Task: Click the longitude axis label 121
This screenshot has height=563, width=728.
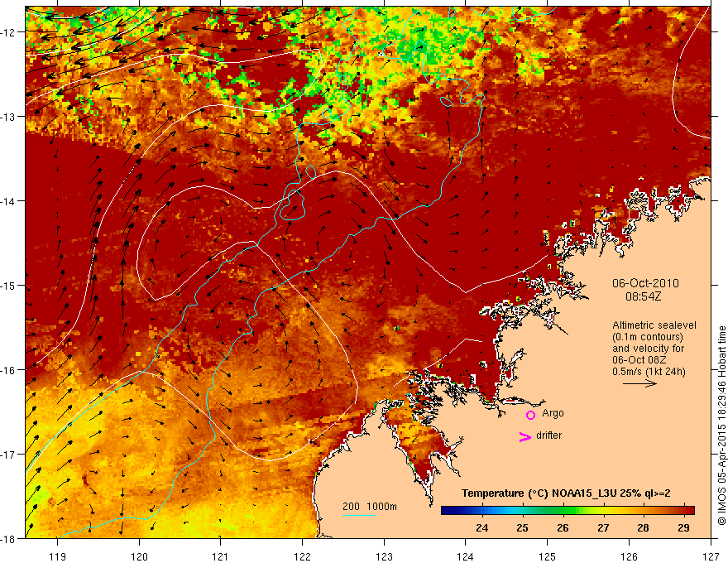Action: pos(221,556)
